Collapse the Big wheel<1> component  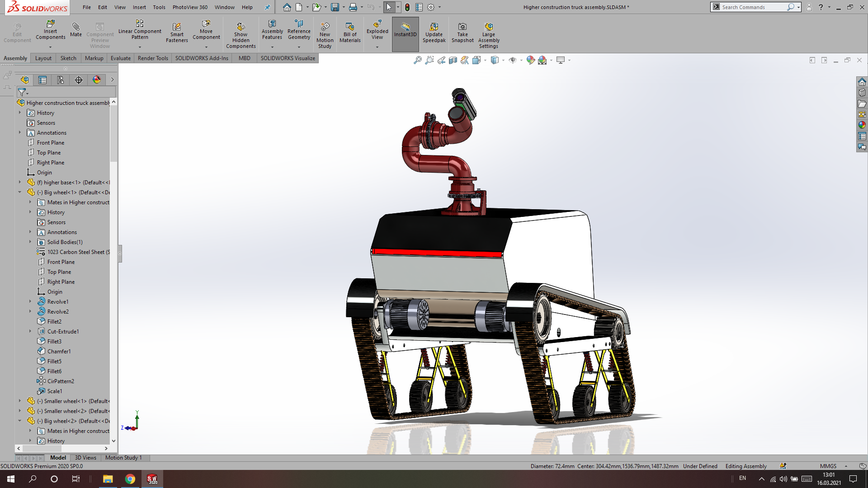(20, 192)
